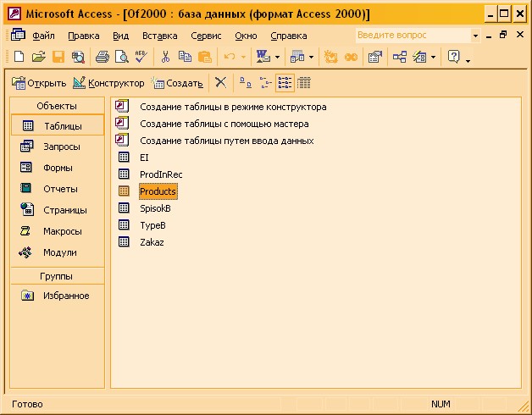Open the Справка menu
The height and width of the screenshot is (415, 532).
point(289,36)
